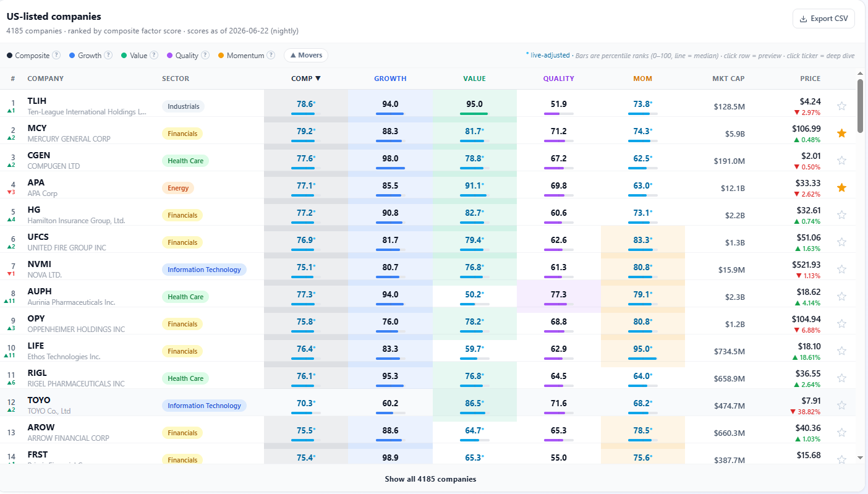Click OPY price change 6.88%

click(808, 330)
